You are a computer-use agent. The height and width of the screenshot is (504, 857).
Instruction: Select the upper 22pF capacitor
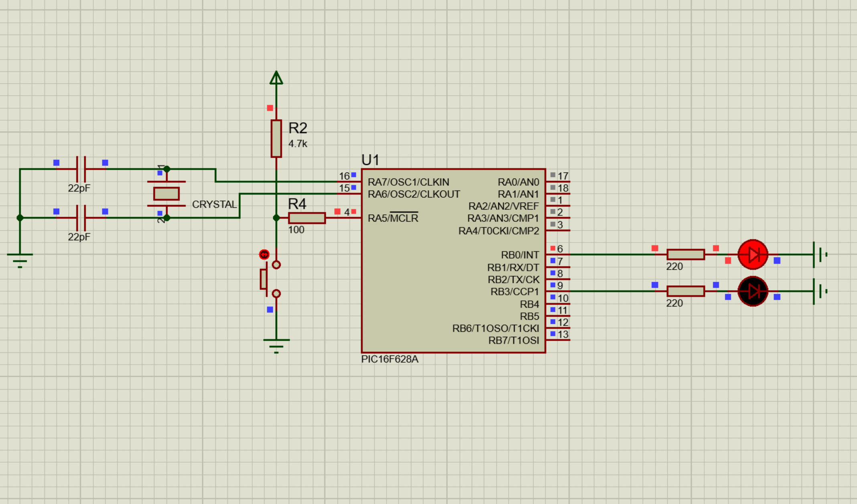[x=81, y=169]
